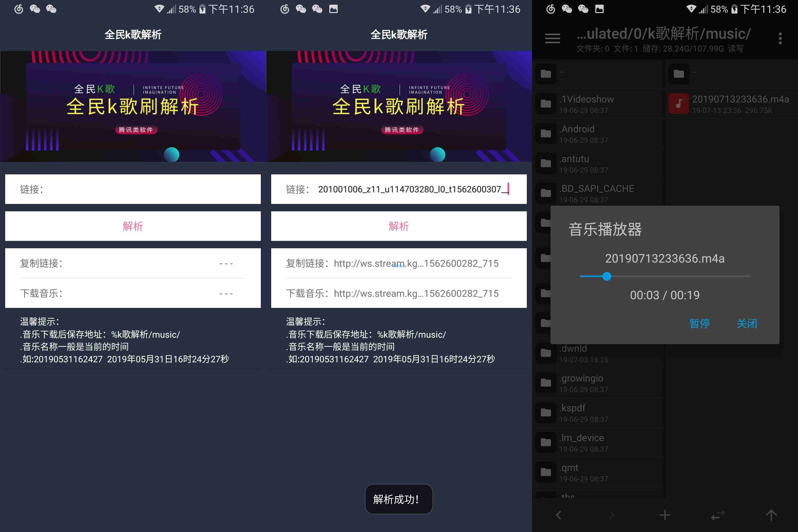Tap the 解析 button on the left screen
Screen dimensions: 798x532
[133, 226]
